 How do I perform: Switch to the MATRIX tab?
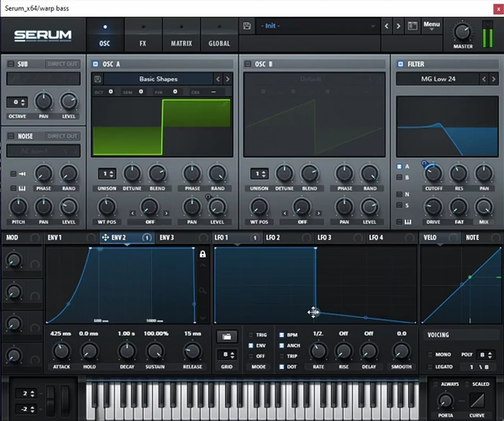(x=182, y=36)
